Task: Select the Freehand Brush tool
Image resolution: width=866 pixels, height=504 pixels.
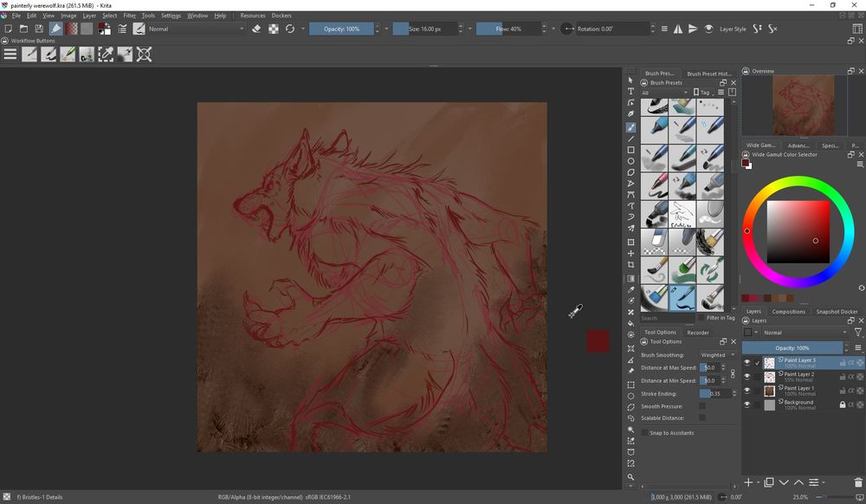Action: coord(630,126)
